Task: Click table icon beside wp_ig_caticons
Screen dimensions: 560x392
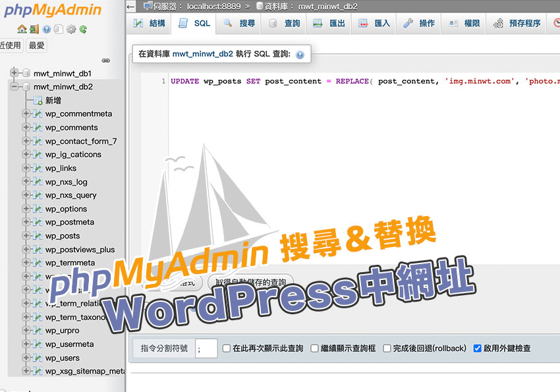Action: click(38, 155)
